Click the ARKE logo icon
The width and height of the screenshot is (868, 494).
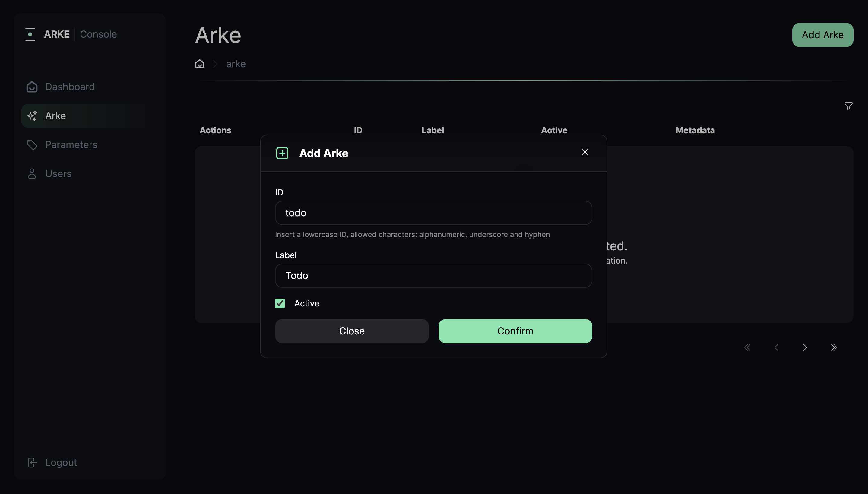point(30,34)
